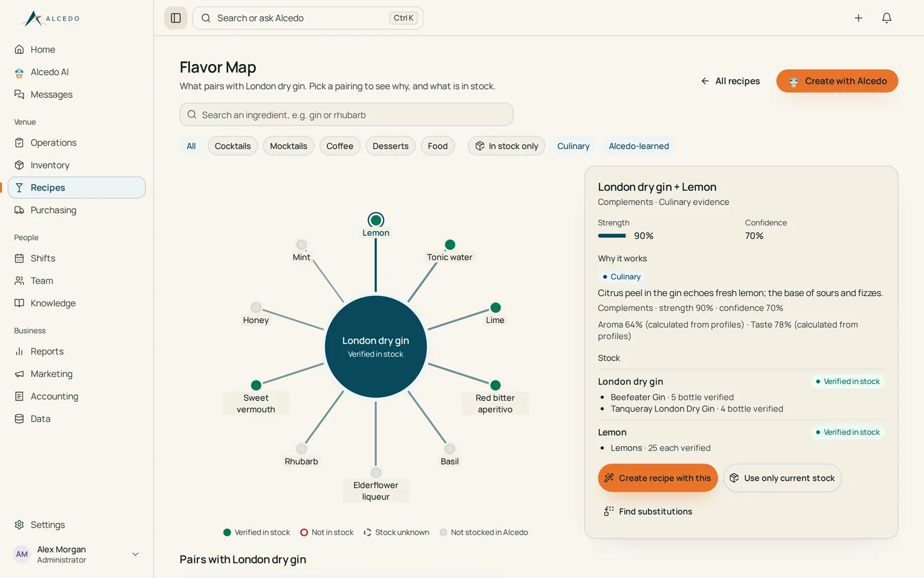The width and height of the screenshot is (924, 578).
Task: Open the Messages page
Action: click(77, 95)
